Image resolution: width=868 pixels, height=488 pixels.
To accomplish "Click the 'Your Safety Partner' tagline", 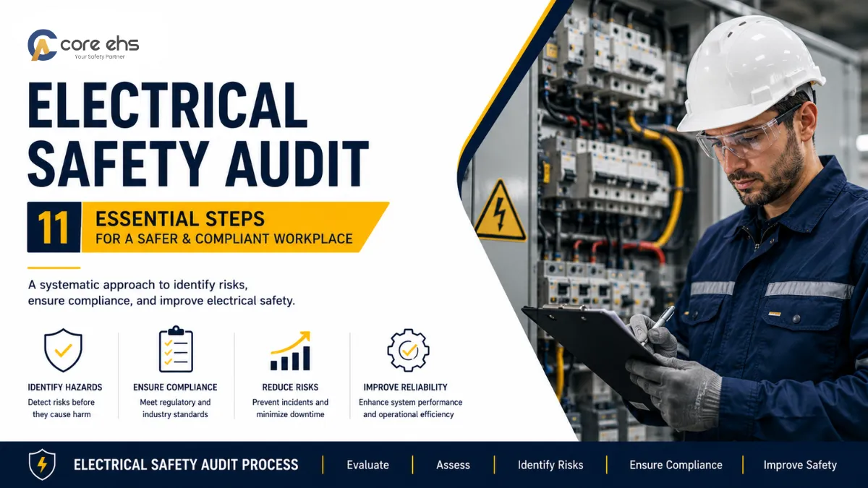I will (x=100, y=56).
